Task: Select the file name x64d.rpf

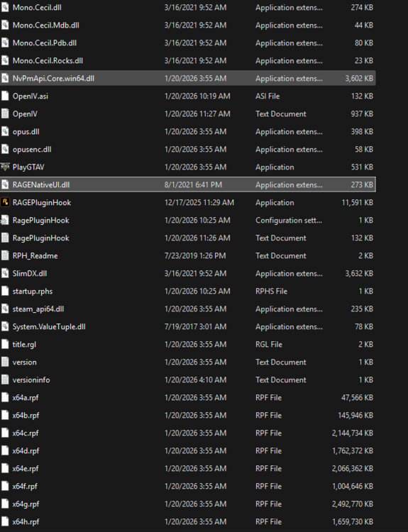Action: click(26, 450)
